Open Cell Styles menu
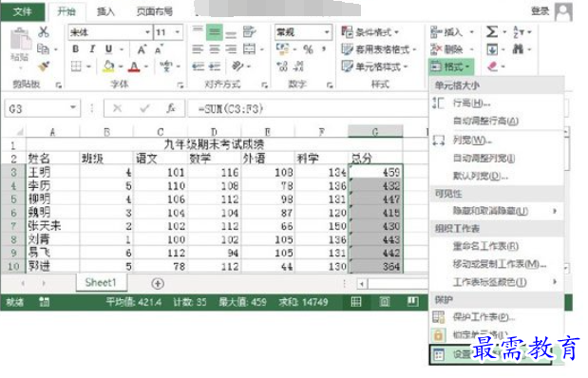 coord(374,66)
